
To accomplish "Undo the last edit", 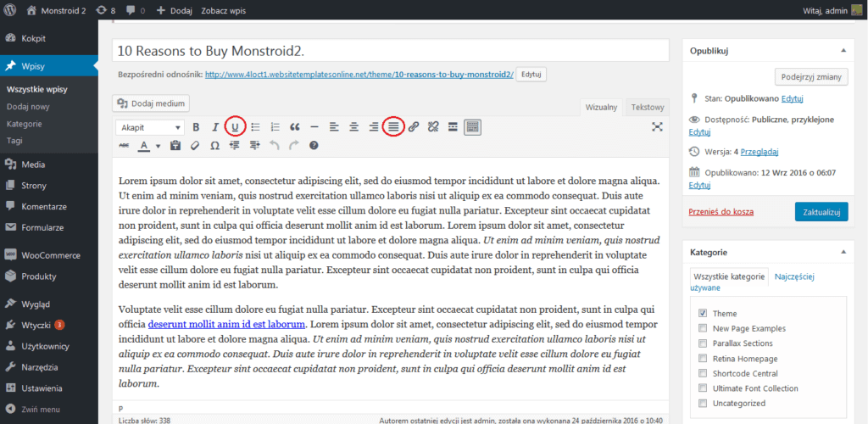I will point(275,146).
